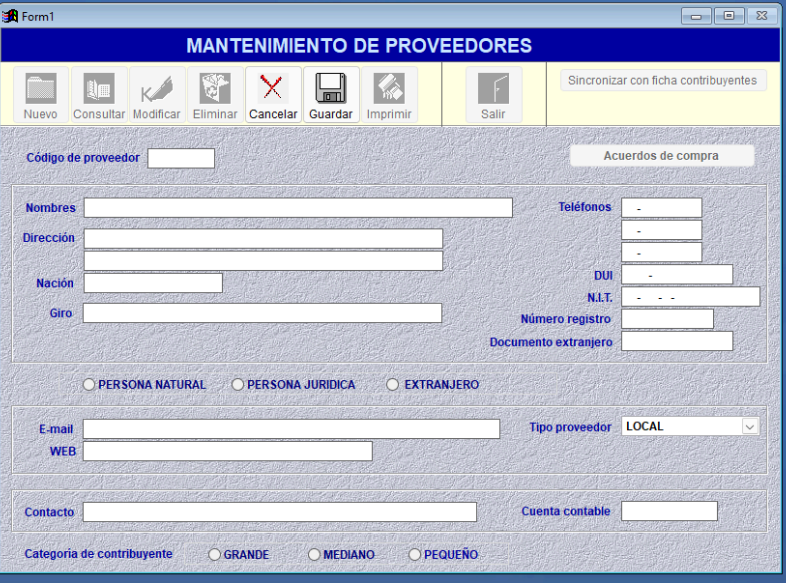Choose the EXTRANJERO radio option

pyautogui.click(x=392, y=384)
